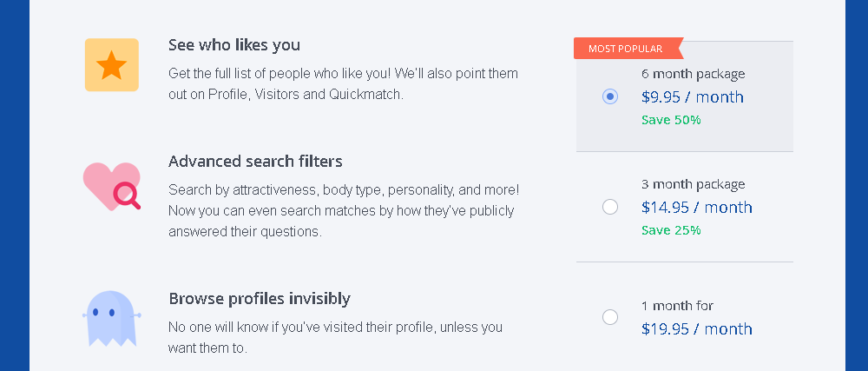868x371 pixels.
Task: Select the 6 month package radio button
Action: coord(610,96)
